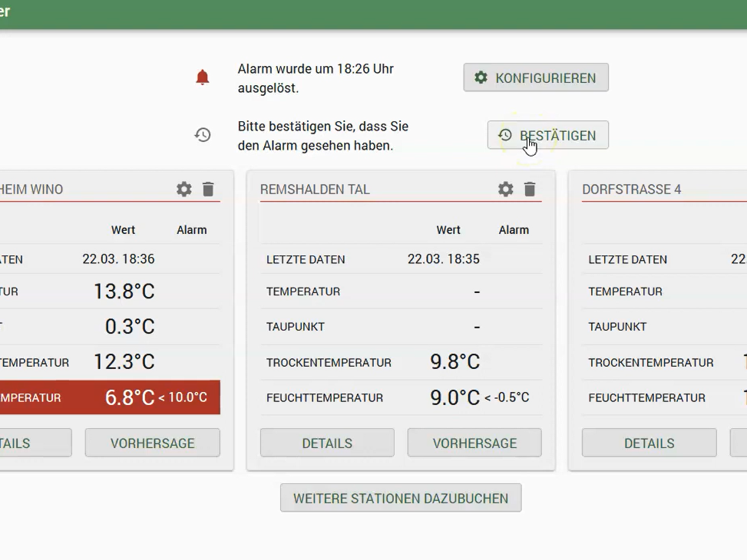Click alarm threshold < -0.5°C
The height and width of the screenshot is (560, 747).
coord(507,397)
